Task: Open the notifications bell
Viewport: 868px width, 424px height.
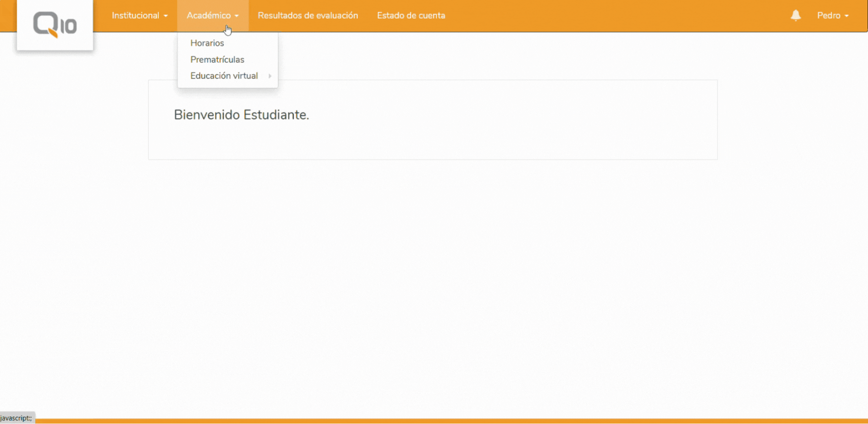Action: coord(796,16)
